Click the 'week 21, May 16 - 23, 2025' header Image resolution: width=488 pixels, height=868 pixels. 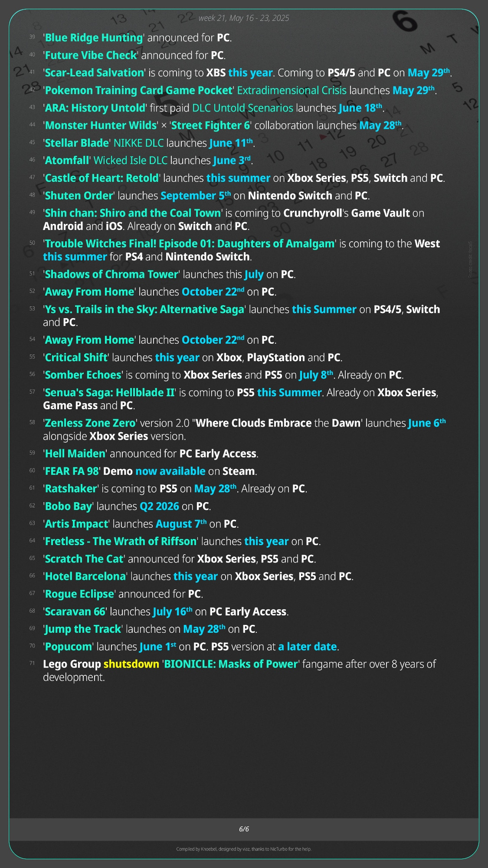[x=244, y=18]
